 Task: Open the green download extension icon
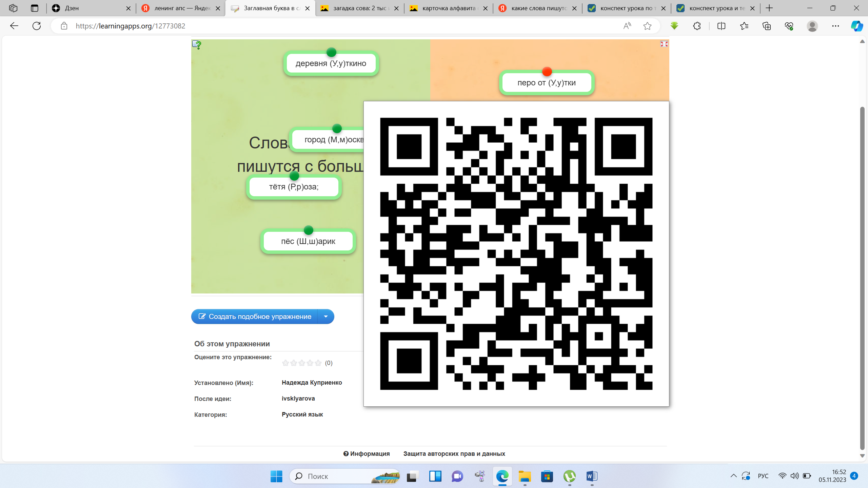coord(674,26)
